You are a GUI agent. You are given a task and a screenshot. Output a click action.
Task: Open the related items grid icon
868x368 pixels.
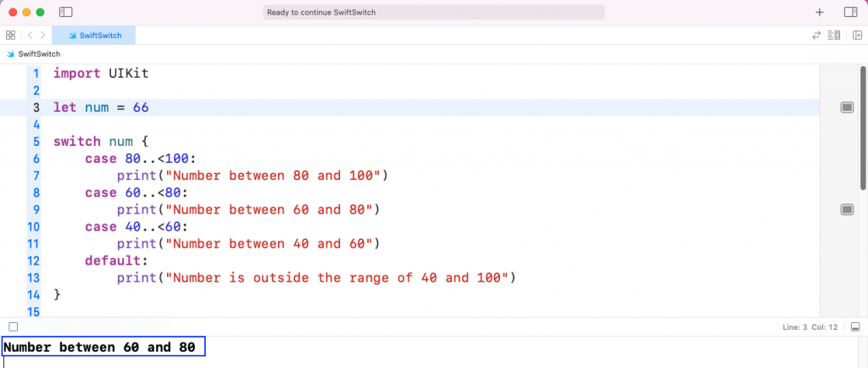[10, 36]
